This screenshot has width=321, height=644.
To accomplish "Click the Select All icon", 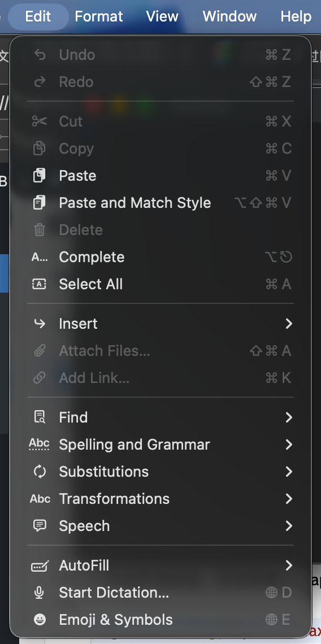I will [40, 284].
